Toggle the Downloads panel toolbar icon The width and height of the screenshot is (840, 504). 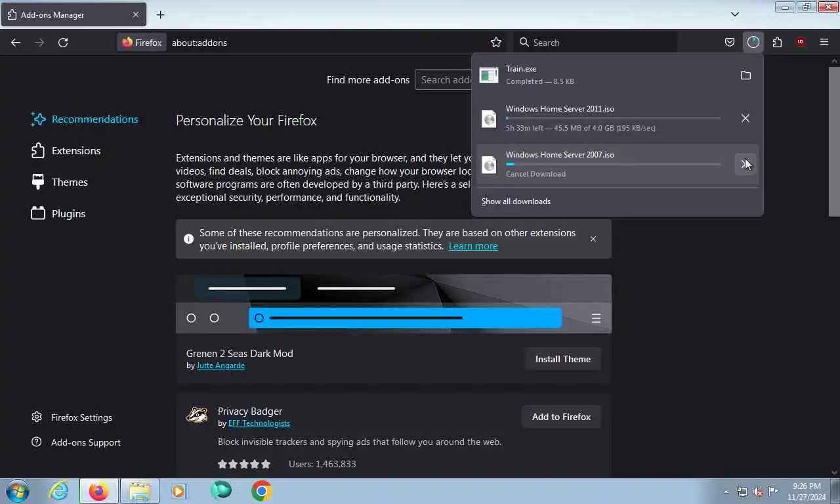click(753, 42)
